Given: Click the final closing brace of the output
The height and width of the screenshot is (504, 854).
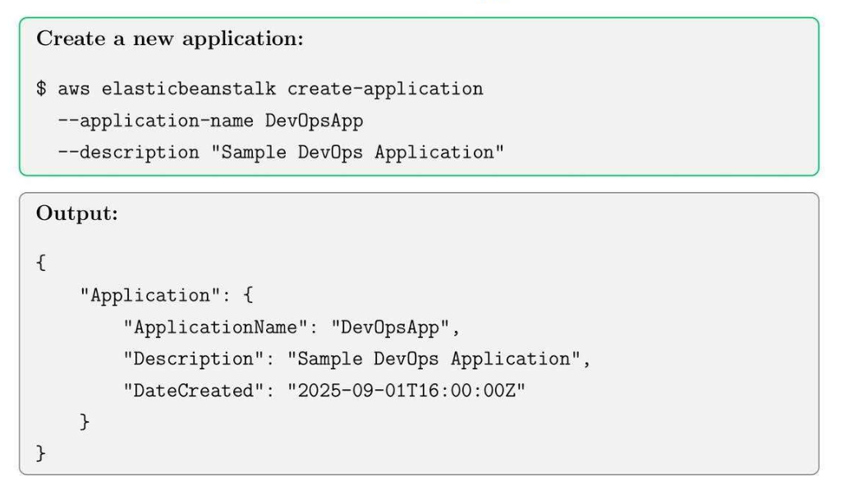Looking at the screenshot, I should click(41, 453).
